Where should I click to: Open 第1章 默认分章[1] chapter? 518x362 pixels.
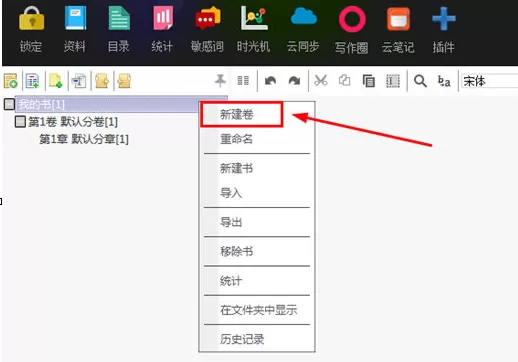coord(84,139)
